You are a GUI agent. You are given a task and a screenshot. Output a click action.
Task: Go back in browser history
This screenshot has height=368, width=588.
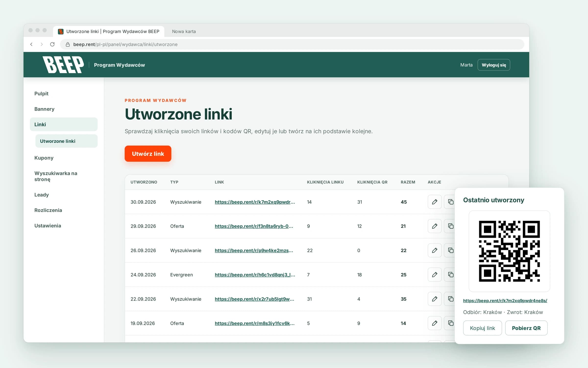click(31, 44)
